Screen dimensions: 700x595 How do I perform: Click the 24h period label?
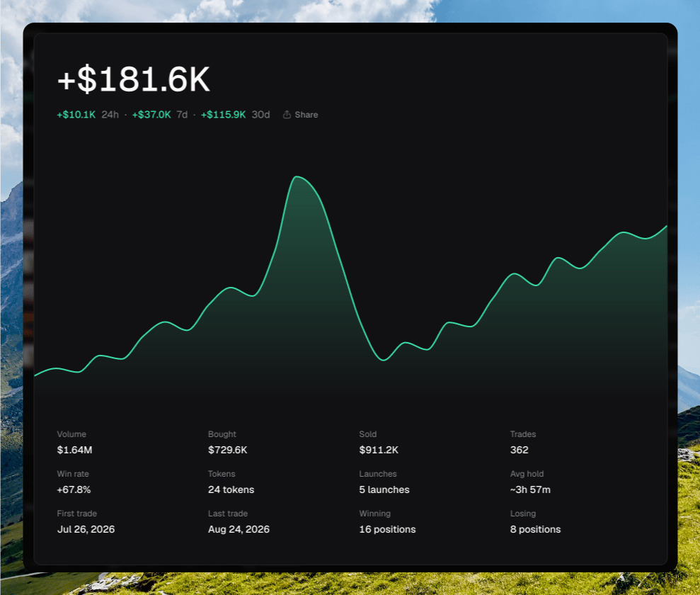click(x=110, y=115)
